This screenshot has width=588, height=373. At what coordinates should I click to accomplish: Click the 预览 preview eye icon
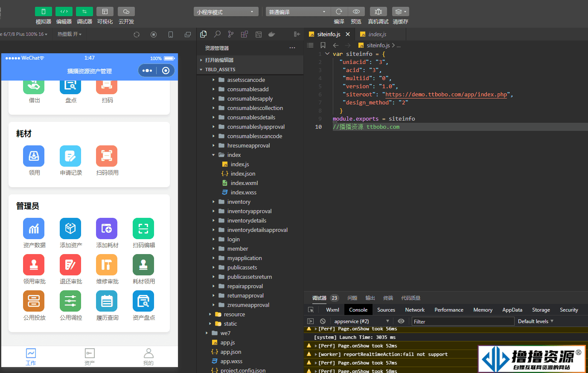coord(356,12)
